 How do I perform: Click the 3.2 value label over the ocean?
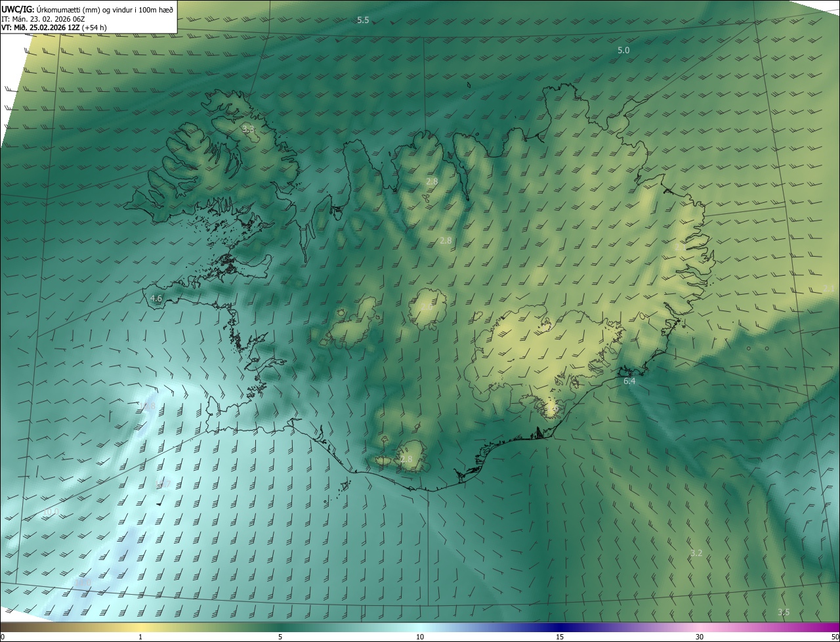(x=696, y=553)
